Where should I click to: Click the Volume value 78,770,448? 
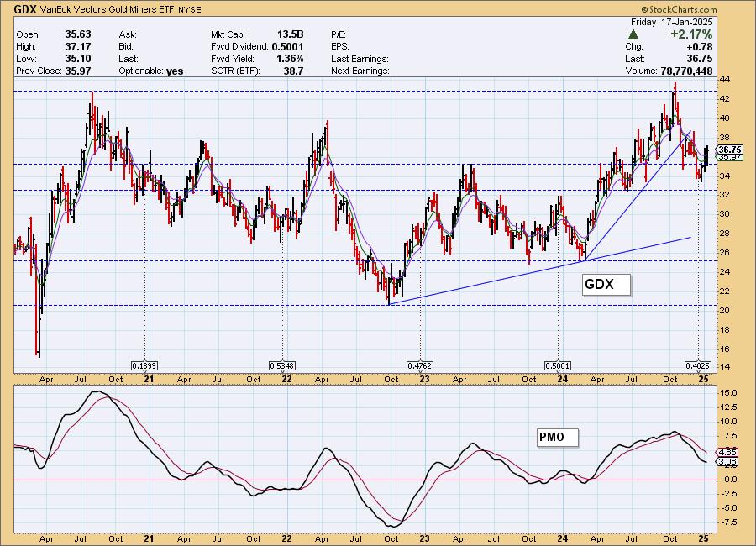(x=686, y=71)
